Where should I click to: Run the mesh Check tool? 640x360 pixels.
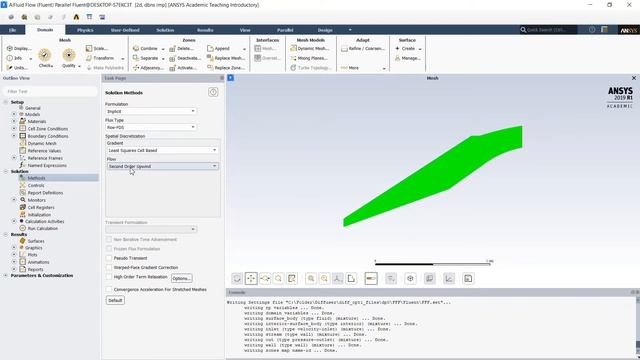click(45, 58)
